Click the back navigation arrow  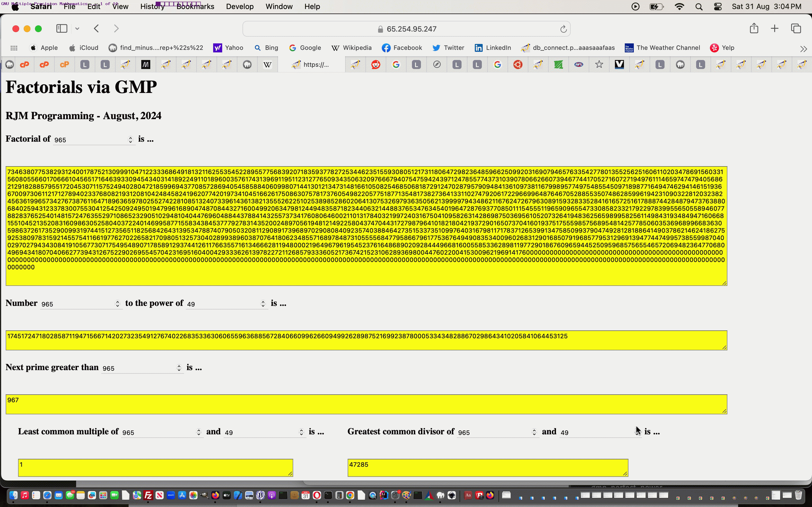97,29
